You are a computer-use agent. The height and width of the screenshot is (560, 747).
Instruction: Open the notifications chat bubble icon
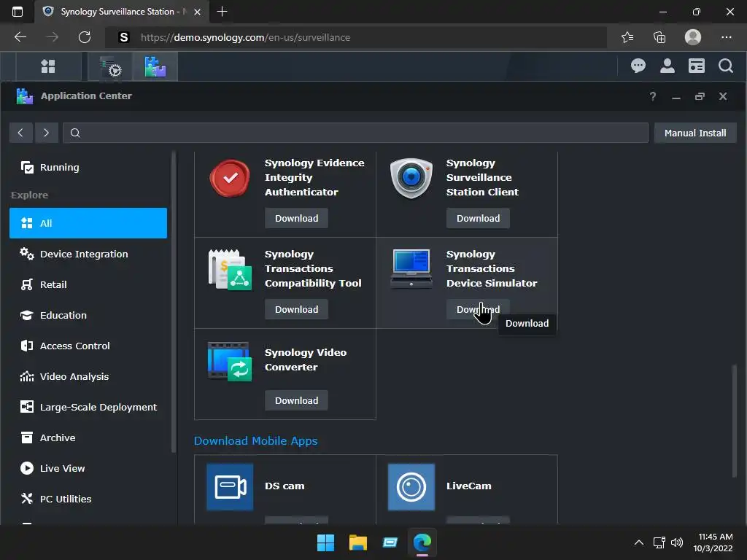[x=638, y=66]
